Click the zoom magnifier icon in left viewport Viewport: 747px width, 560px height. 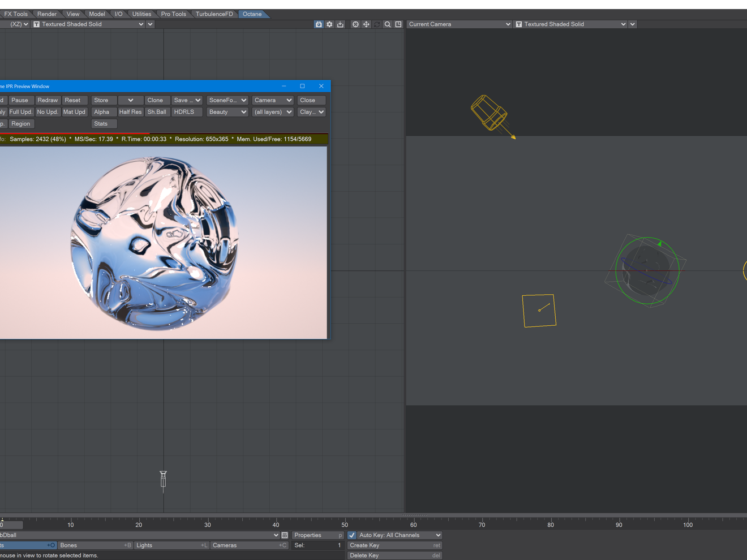point(388,24)
